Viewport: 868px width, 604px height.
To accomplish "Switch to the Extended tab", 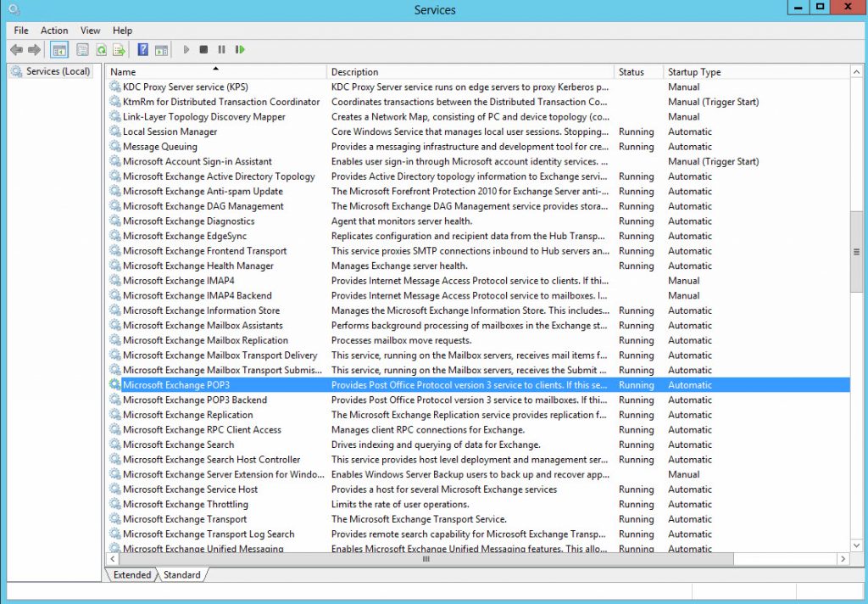I will 131,574.
